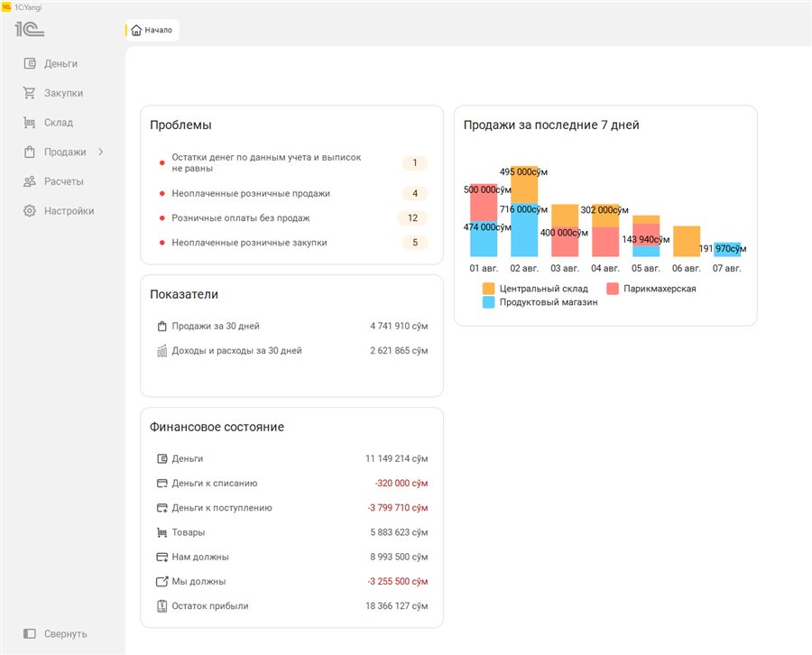Expand the Продажи submenu chevron
This screenshot has width=812, height=655.
pyautogui.click(x=100, y=152)
